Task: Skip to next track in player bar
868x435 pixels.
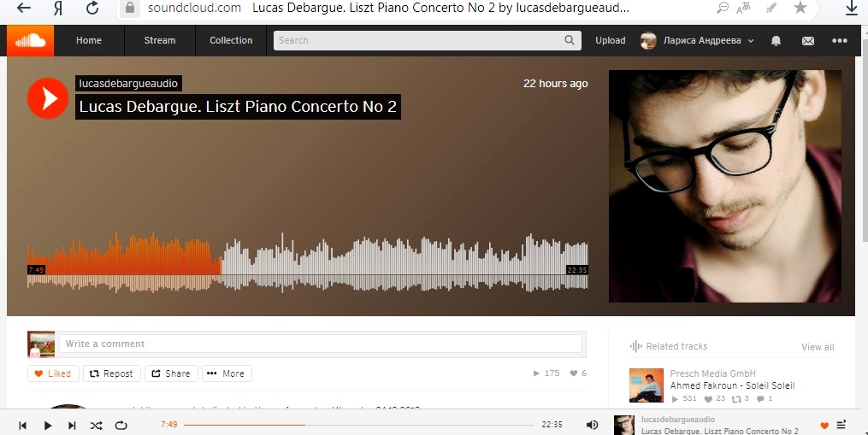Action: (72, 425)
